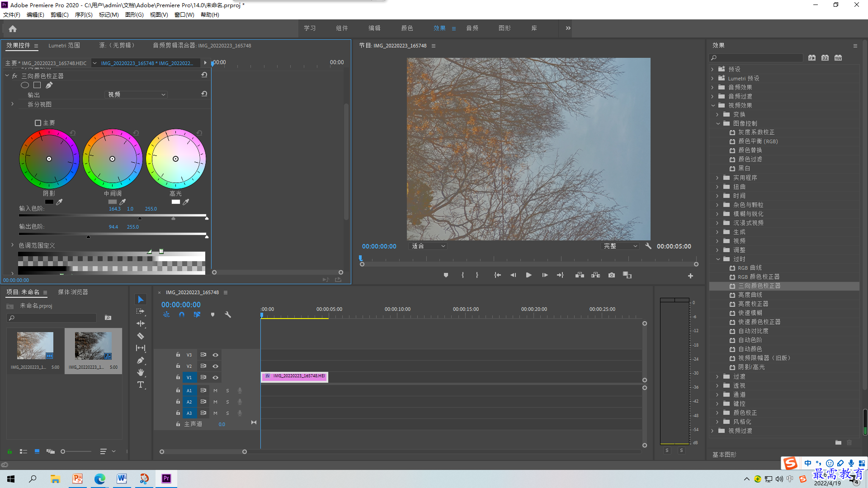Select the Hand tool
The image size is (868, 488).
141,372
